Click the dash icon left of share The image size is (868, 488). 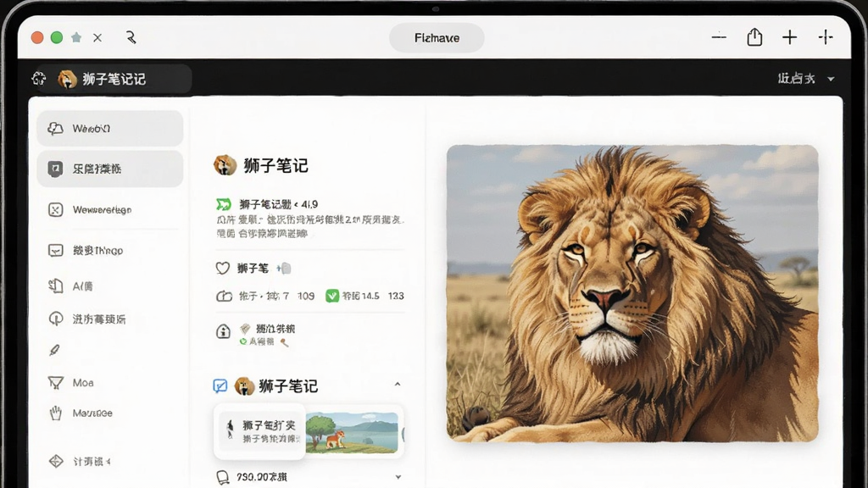(719, 37)
